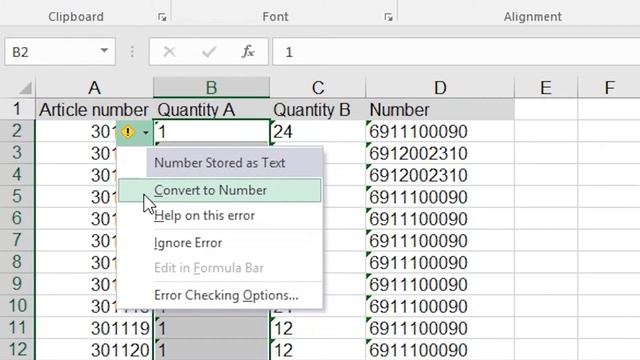Viewport: 640px width, 360px height.
Task: Click the Article number cell
Action: point(94,109)
